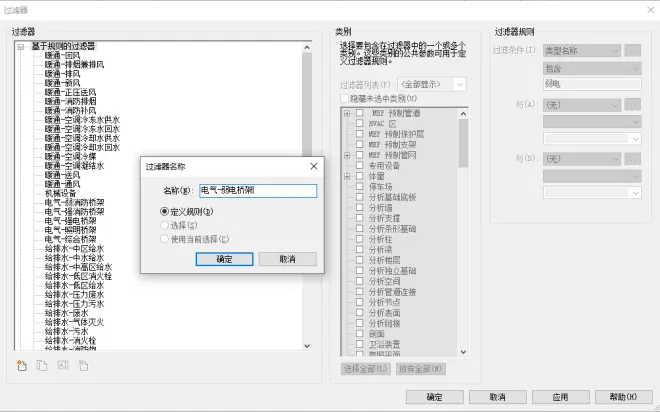Click the delete filter icon
This screenshot has height=412, width=660.
tap(84, 365)
